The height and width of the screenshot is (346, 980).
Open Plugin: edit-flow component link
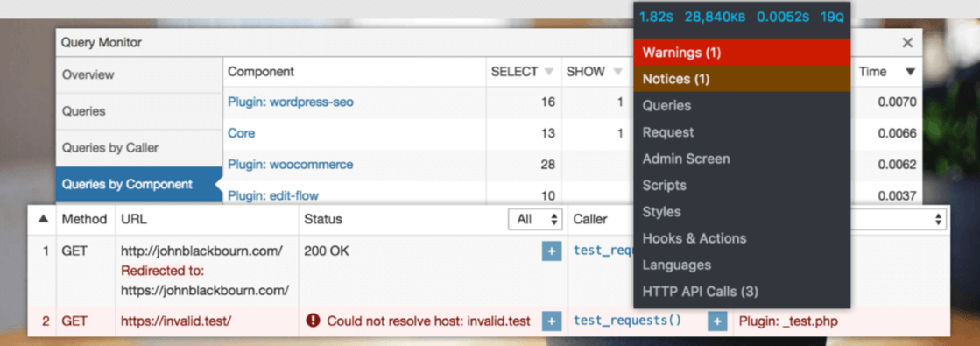tap(273, 196)
